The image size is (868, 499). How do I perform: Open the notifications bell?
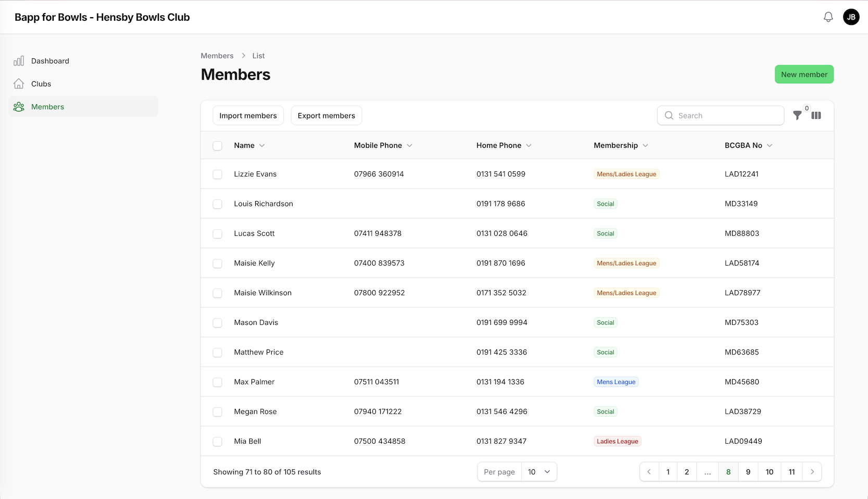click(x=828, y=16)
